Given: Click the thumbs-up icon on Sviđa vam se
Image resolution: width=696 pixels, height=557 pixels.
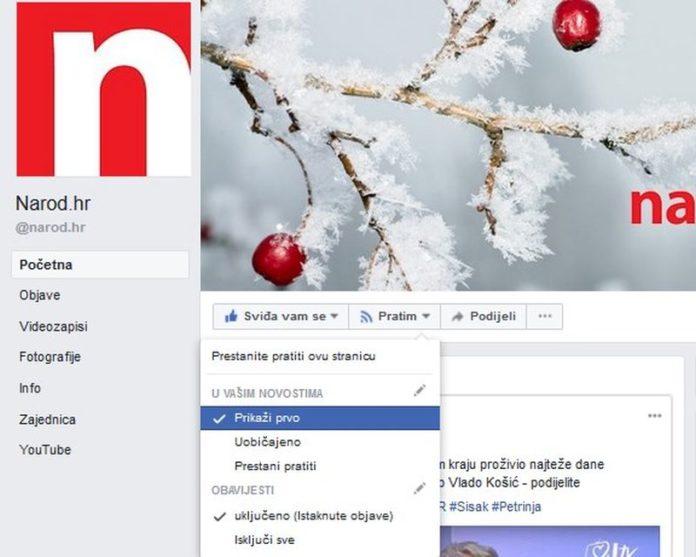Looking at the screenshot, I should [231, 316].
